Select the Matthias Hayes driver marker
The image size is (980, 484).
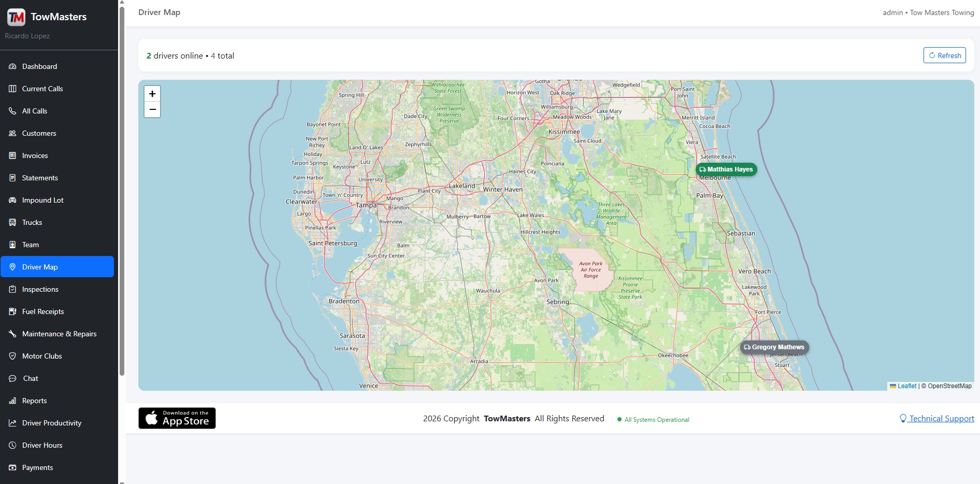coord(726,169)
